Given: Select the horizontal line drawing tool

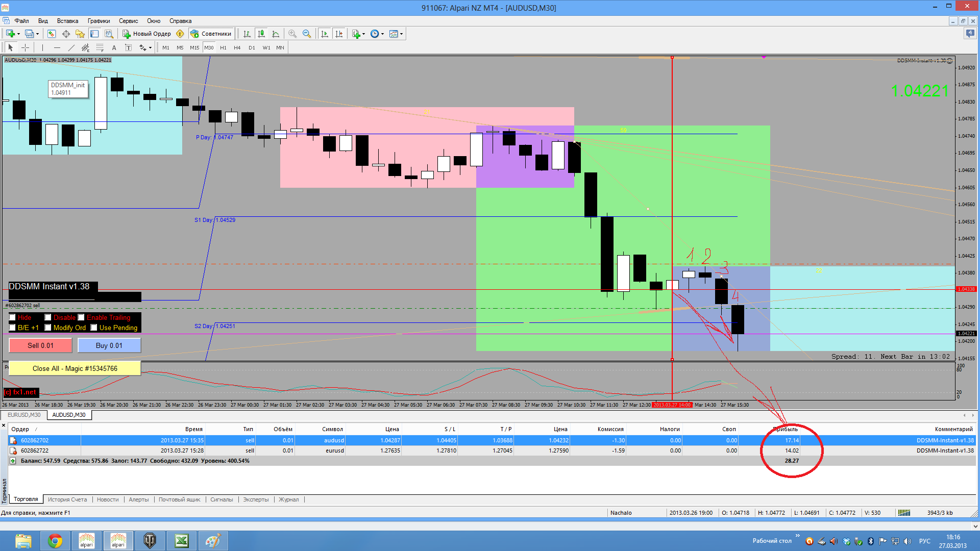Looking at the screenshot, I should [x=57, y=47].
